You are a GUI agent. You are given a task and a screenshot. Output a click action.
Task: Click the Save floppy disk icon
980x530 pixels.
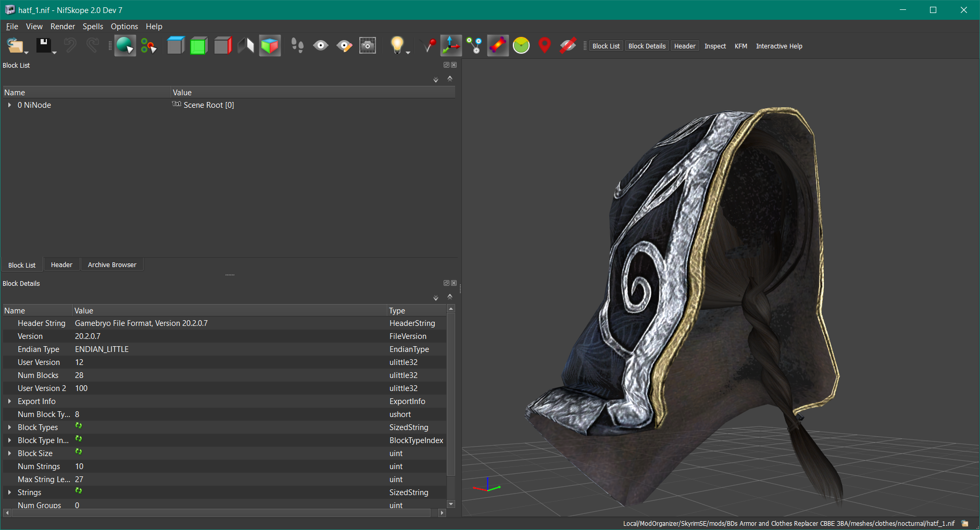[x=43, y=45]
